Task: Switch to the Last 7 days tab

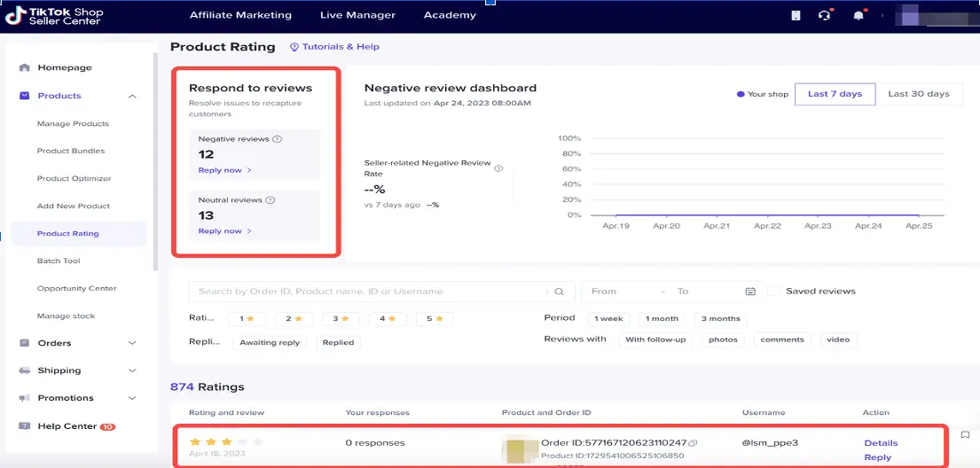Action: pos(835,94)
